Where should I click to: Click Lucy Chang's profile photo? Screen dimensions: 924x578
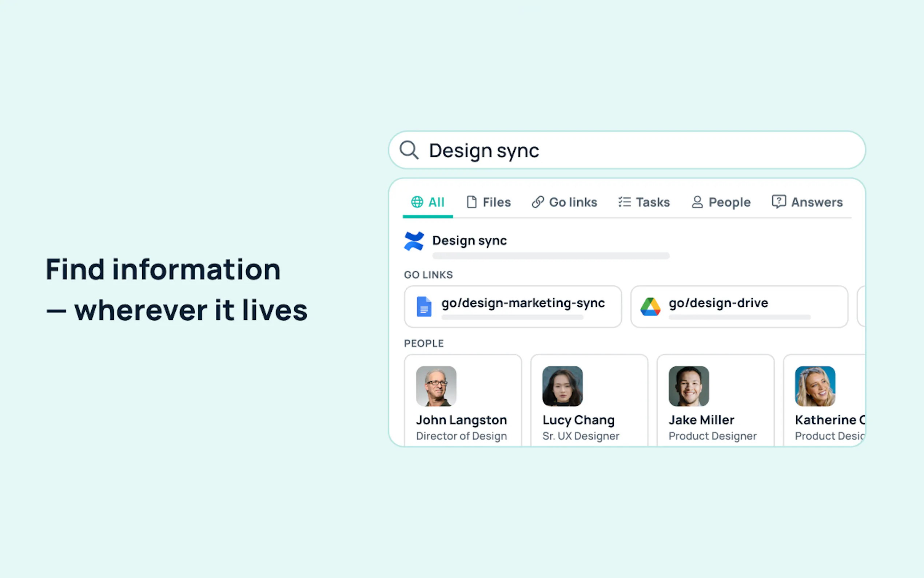pos(562,386)
